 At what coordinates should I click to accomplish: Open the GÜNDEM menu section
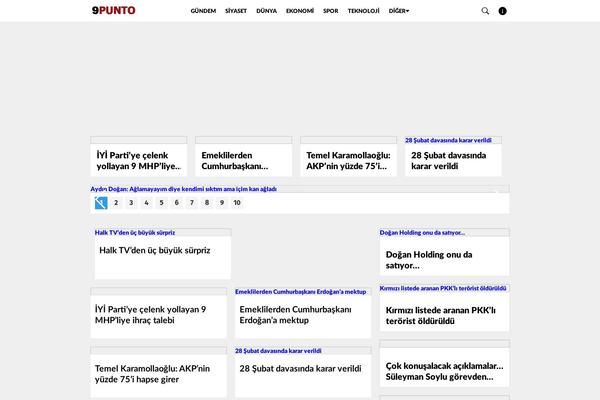(203, 11)
